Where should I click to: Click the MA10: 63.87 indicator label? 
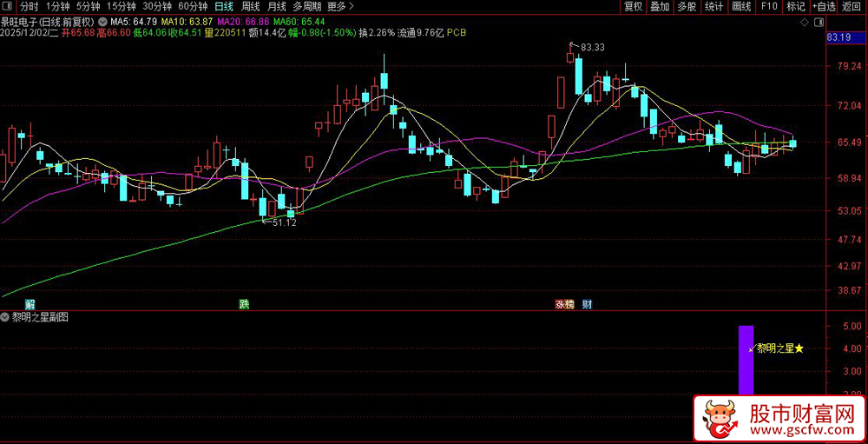187,22
